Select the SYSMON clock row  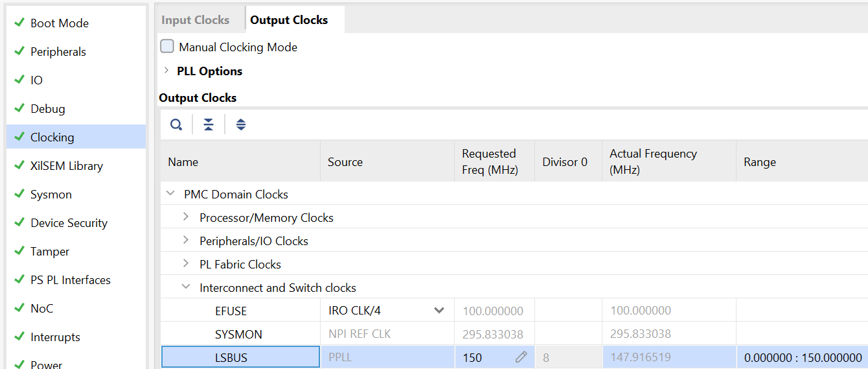point(239,335)
